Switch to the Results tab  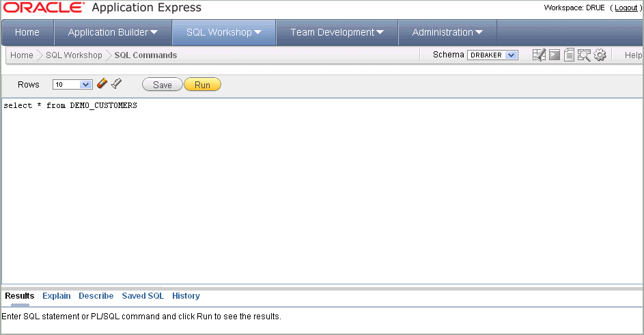(x=19, y=296)
